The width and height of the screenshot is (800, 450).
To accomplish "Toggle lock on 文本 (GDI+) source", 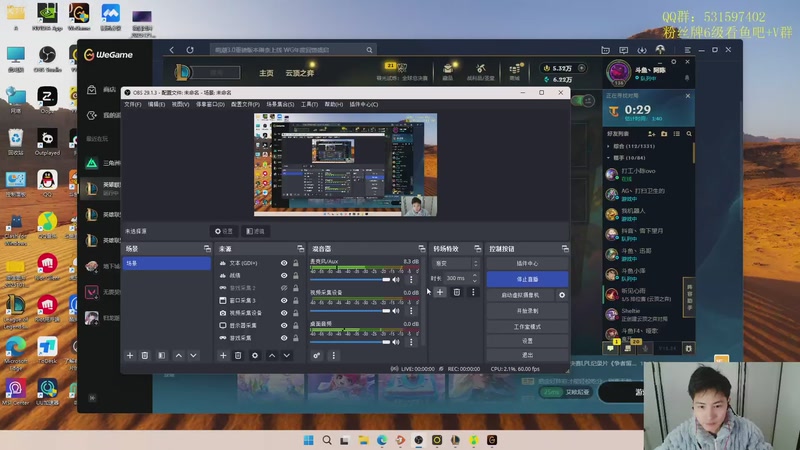I will click(295, 263).
